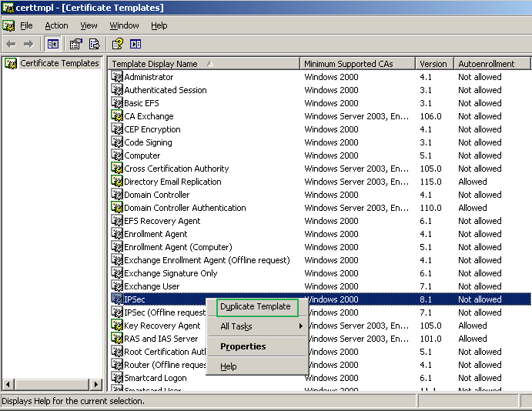Click the Enrollment Agent template icon
This screenshot has width=532, height=411.
click(x=117, y=234)
